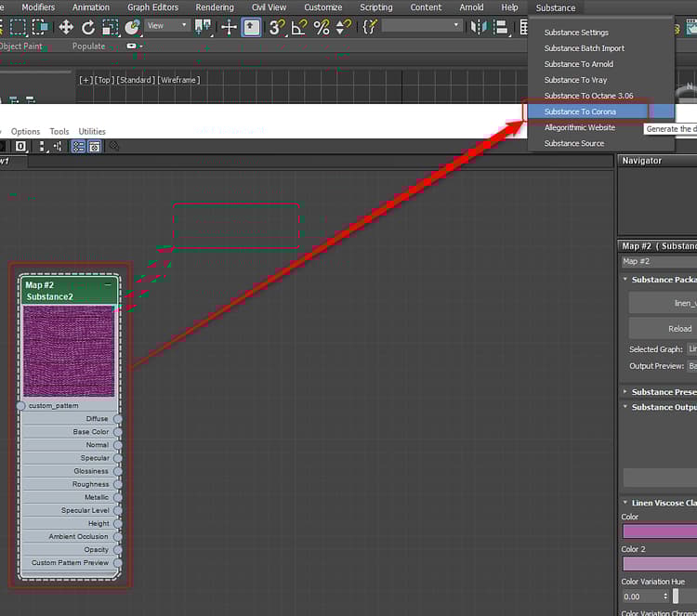Toggle Percent Snap on the toolbar

pos(321,27)
